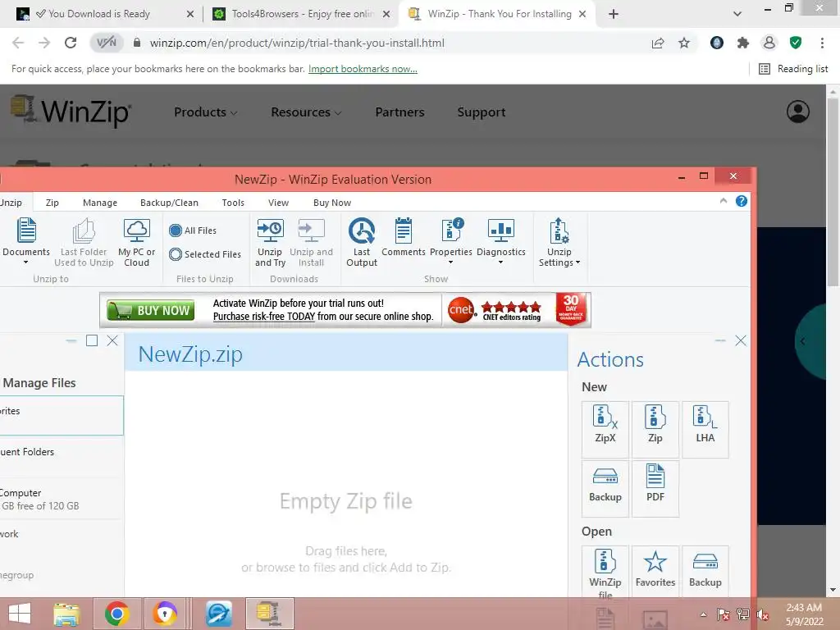This screenshot has height=630, width=840.
Task: Click Import bookmarks now link
Action: click(363, 69)
